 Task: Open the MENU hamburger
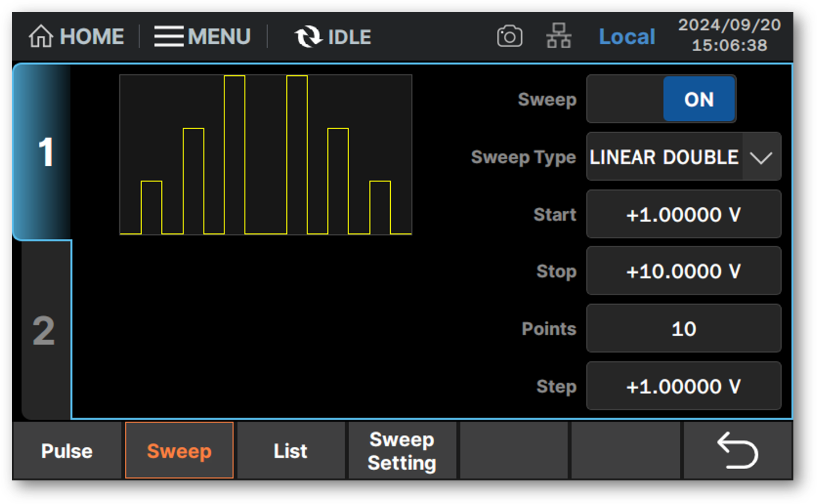click(202, 37)
